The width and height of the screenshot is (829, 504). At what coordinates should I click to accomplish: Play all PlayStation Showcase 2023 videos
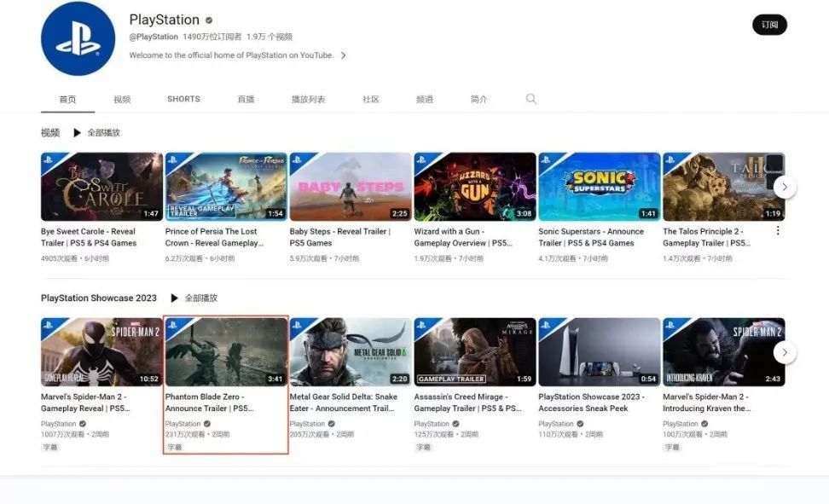tap(194, 298)
